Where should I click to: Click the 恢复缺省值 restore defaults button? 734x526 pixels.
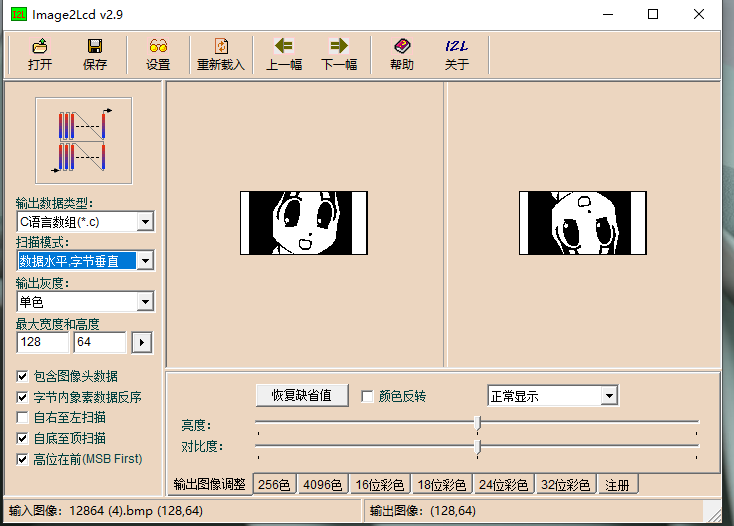pos(302,395)
